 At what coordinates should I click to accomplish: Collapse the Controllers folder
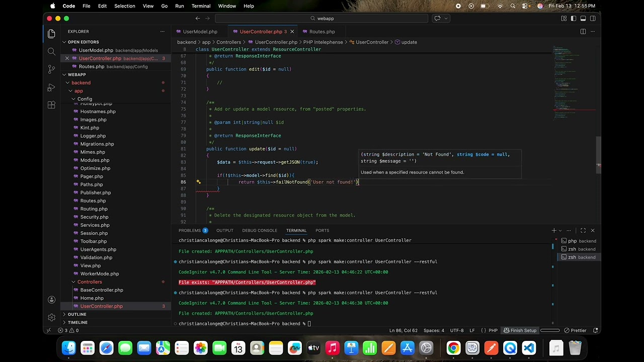click(90, 282)
